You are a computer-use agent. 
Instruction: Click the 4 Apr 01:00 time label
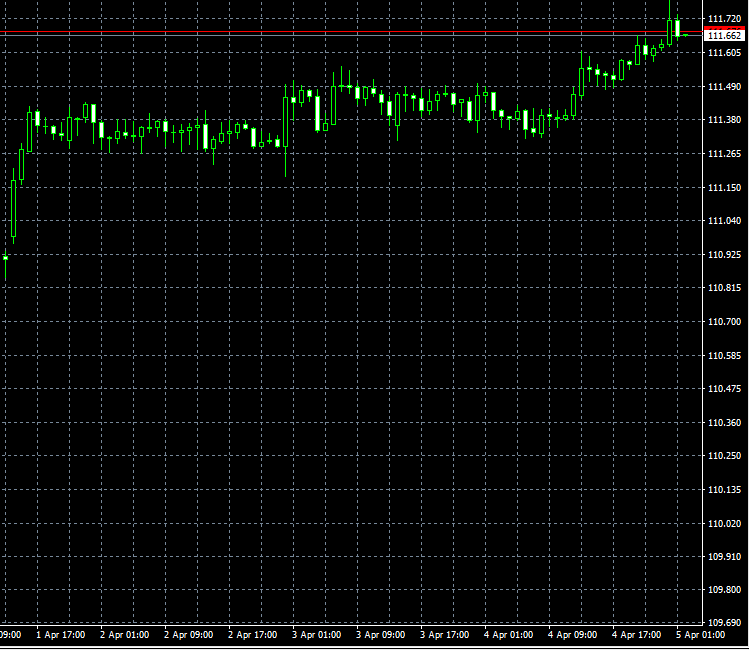pos(509,635)
